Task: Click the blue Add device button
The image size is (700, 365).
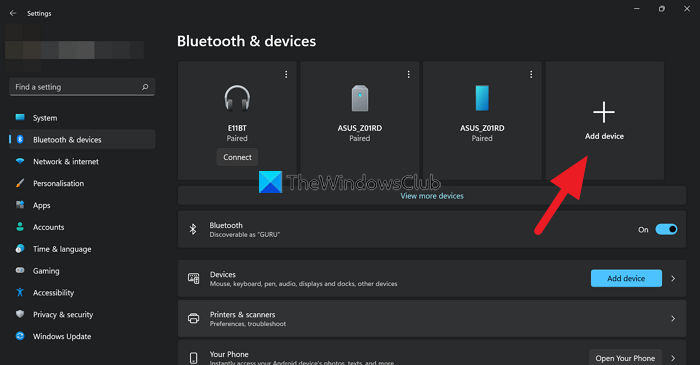Action: [x=626, y=278]
